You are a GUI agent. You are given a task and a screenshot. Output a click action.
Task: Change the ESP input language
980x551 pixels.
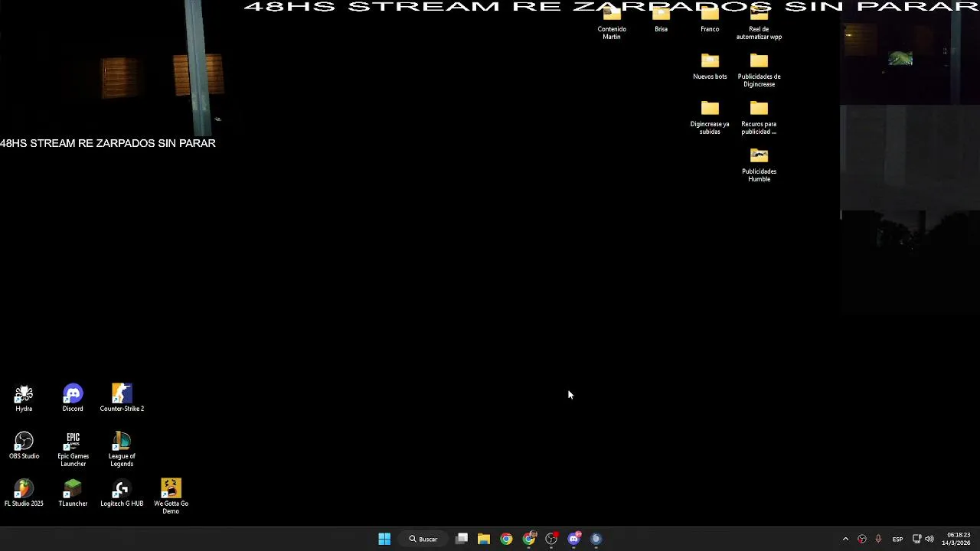[x=897, y=539]
